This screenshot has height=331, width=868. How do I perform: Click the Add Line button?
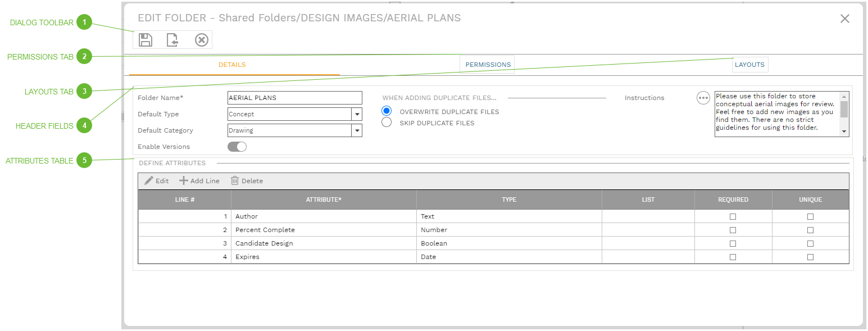pyautogui.click(x=199, y=180)
